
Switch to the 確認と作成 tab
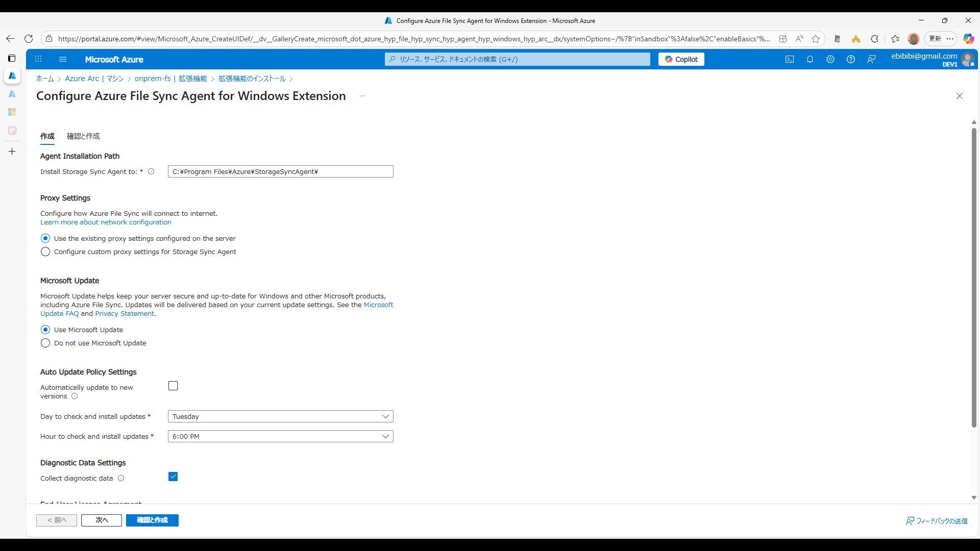(83, 137)
